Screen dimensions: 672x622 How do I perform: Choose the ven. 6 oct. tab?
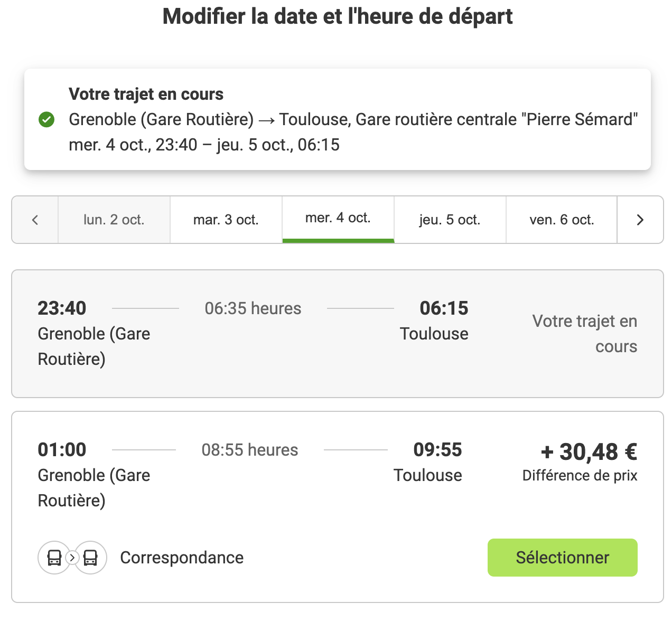[x=562, y=220]
